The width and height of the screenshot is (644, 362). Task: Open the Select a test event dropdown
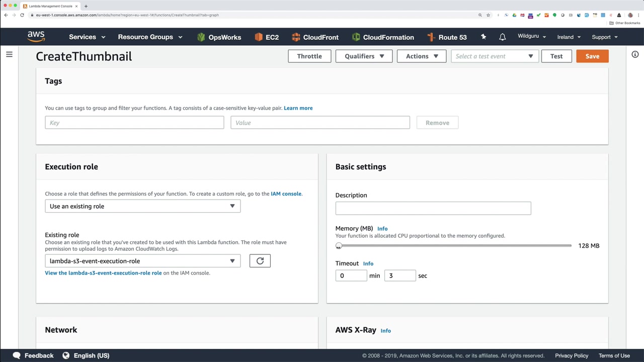click(495, 56)
